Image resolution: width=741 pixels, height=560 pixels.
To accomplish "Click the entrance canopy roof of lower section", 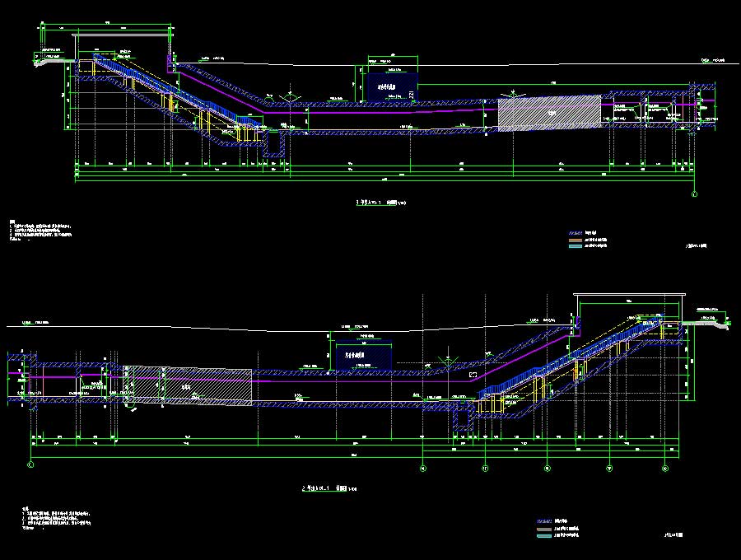I will [x=629, y=295].
